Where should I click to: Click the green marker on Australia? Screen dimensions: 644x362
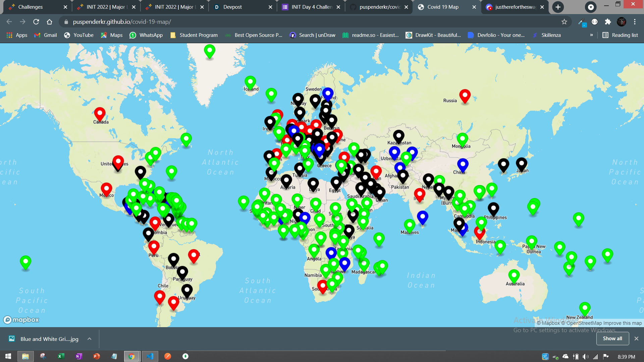pyautogui.click(x=514, y=276)
